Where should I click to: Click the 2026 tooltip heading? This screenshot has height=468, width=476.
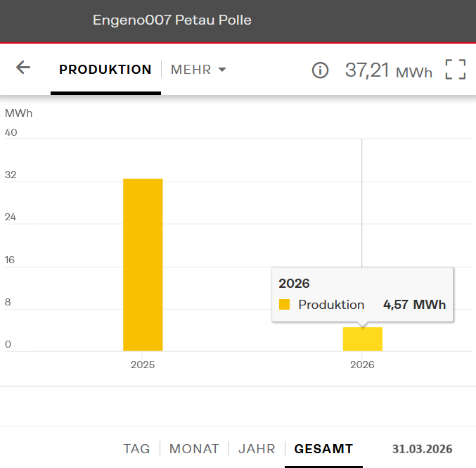[x=294, y=284]
